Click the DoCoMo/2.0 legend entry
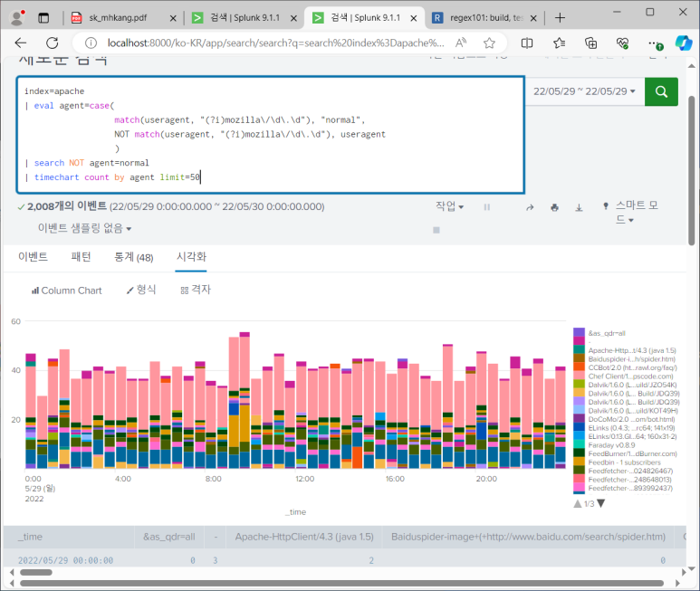Screen dimensions: 700x591 [631, 419]
